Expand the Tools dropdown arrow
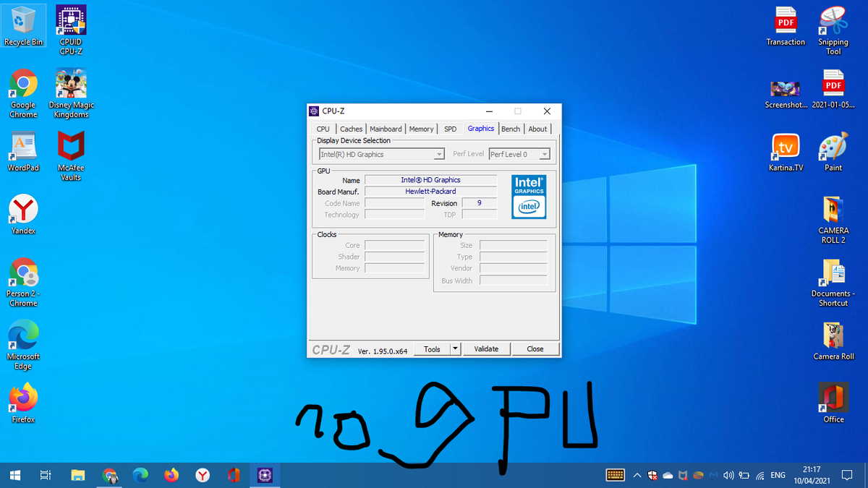 (455, 348)
